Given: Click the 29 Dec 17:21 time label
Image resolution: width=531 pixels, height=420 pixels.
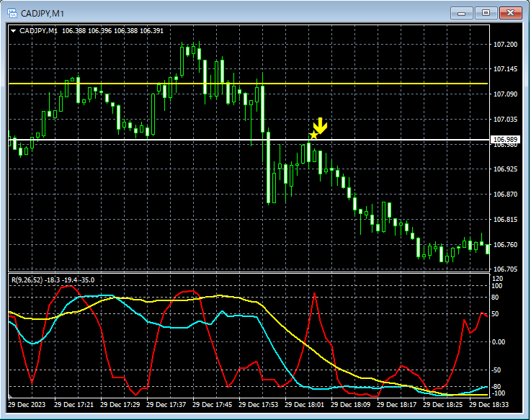Looking at the screenshot, I should click(73, 405).
